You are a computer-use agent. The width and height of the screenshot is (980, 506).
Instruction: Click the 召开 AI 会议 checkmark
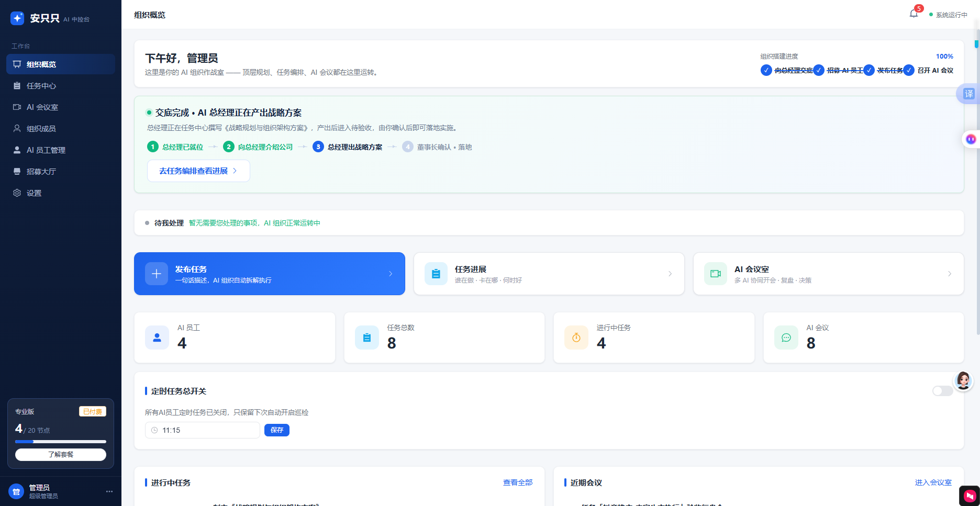909,70
